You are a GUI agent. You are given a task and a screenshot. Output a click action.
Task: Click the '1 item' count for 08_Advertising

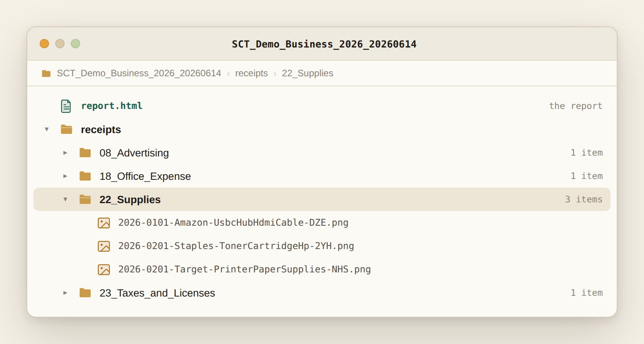pyautogui.click(x=586, y=153)
